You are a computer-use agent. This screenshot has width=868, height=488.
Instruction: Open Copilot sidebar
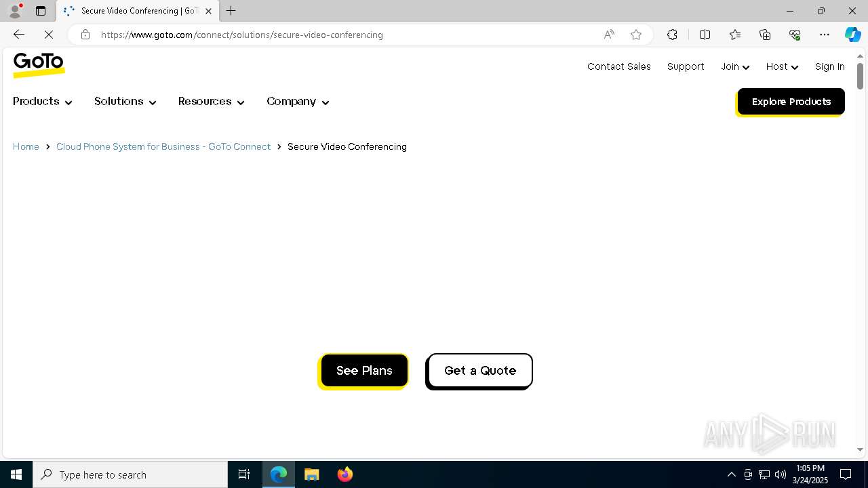(852, 35)
